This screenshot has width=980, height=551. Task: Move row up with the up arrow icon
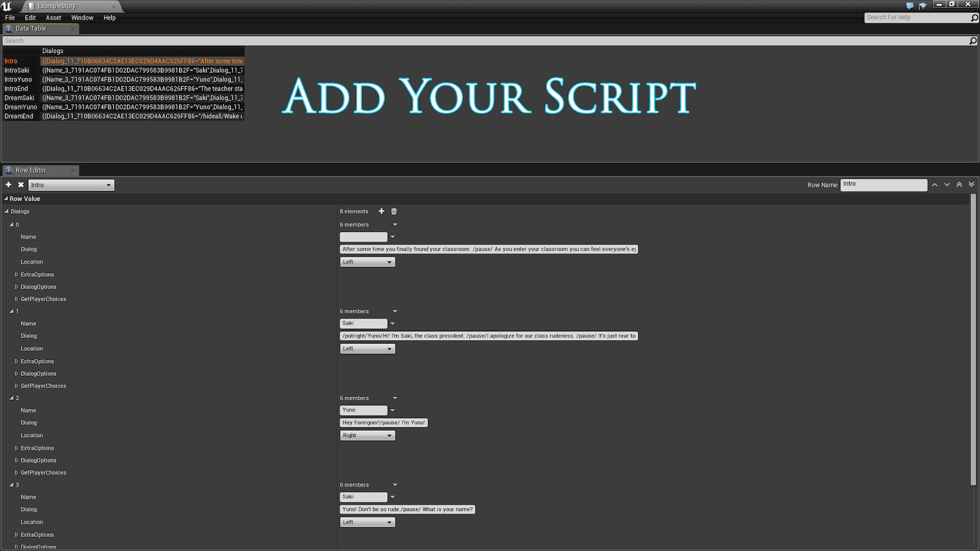click(935, 184)
